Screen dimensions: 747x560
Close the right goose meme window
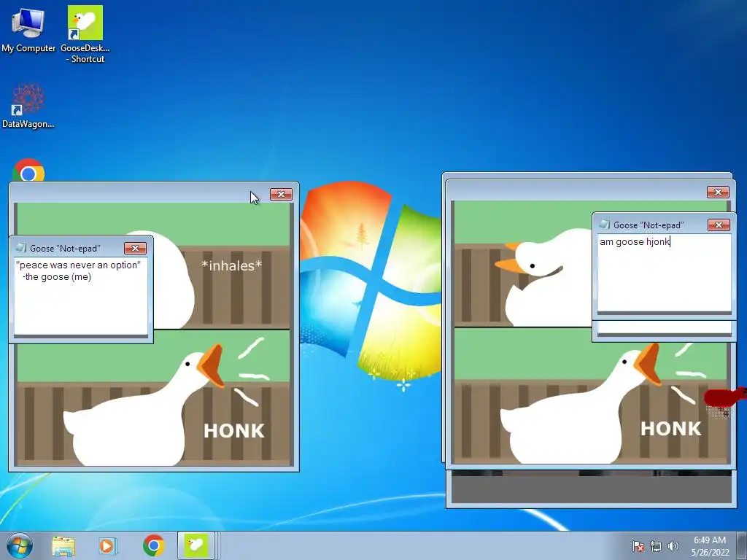(718, 192)
